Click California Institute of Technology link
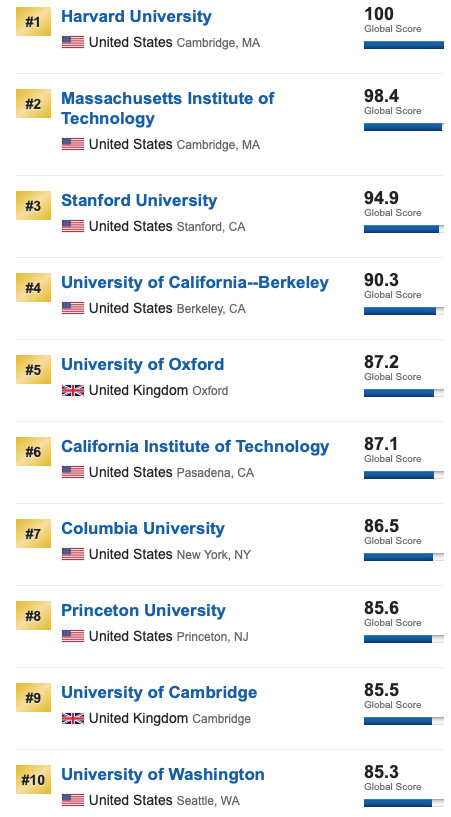Image resolution: width=451 pixels, height=817 pixels. coord(195,447)
